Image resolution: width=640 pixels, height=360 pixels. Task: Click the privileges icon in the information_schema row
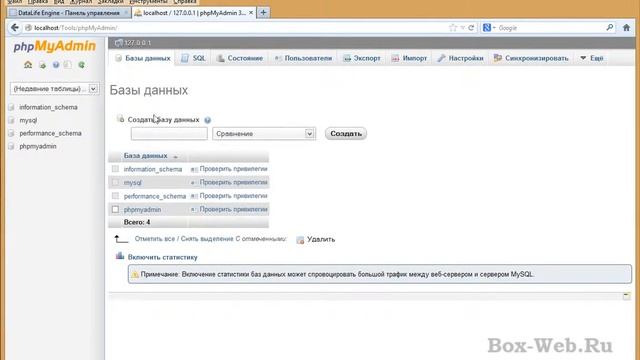[x=194, y=169]
